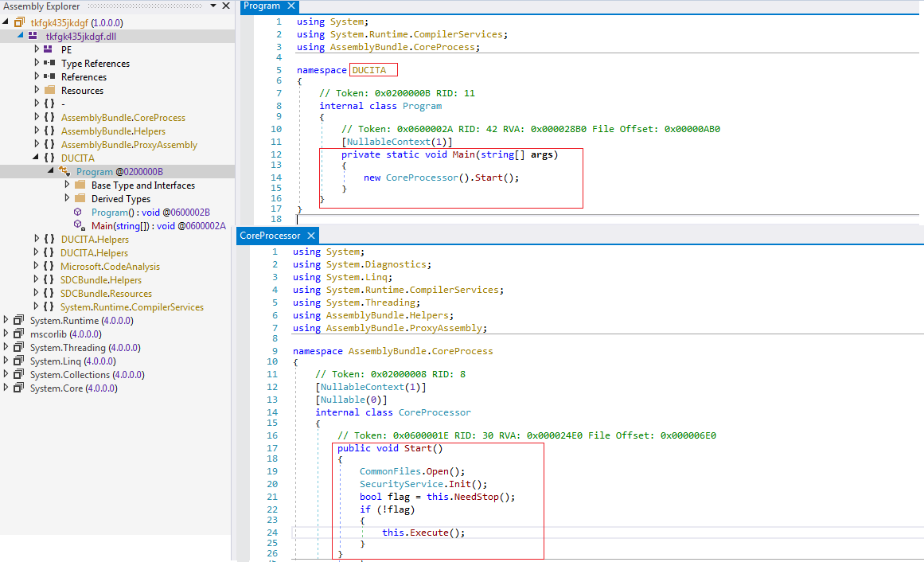Click the Base Type and Interfaces folder icon
Image resolution: width=924 pixels, height=562 pixels.
pyautogui.click(x=80, y=185)
